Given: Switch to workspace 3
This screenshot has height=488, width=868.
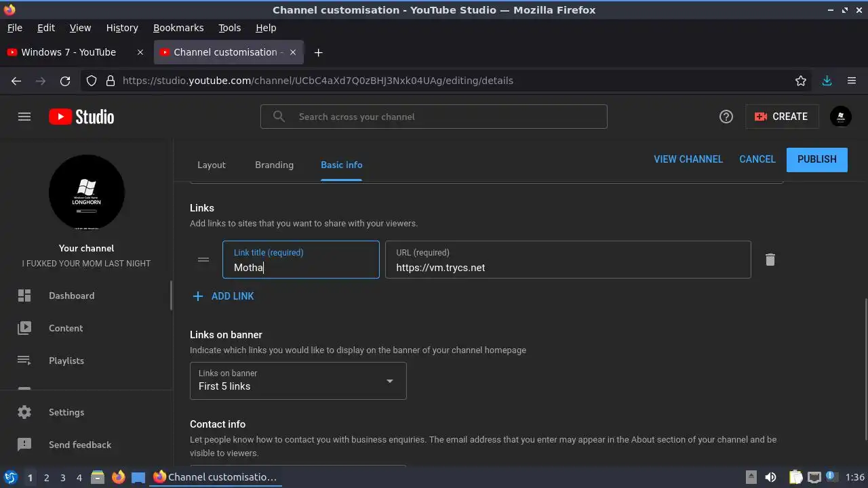Looking at the screenshot, I should pos(62,478).
